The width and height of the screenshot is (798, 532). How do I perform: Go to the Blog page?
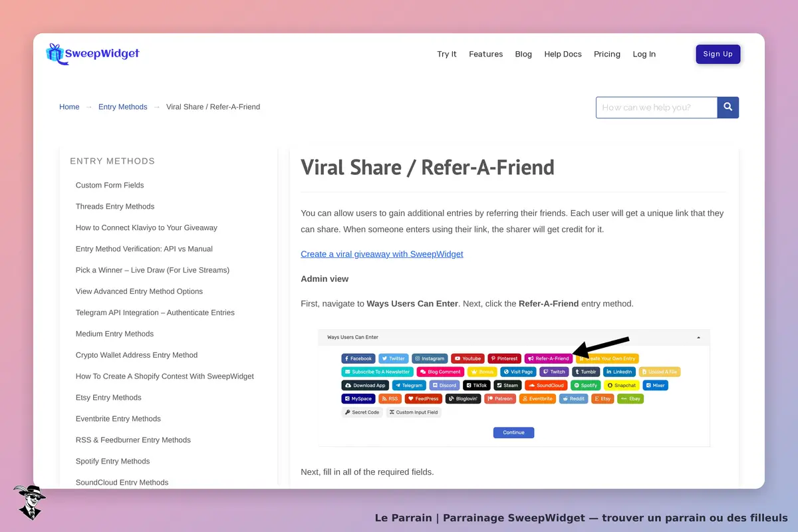[x=523, y=55]
